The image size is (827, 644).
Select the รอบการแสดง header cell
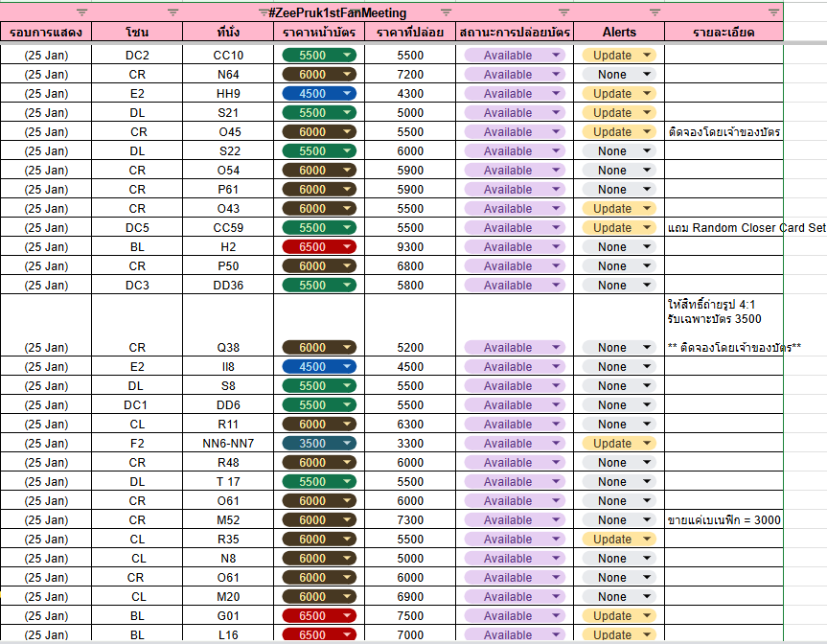pos(46,32)
